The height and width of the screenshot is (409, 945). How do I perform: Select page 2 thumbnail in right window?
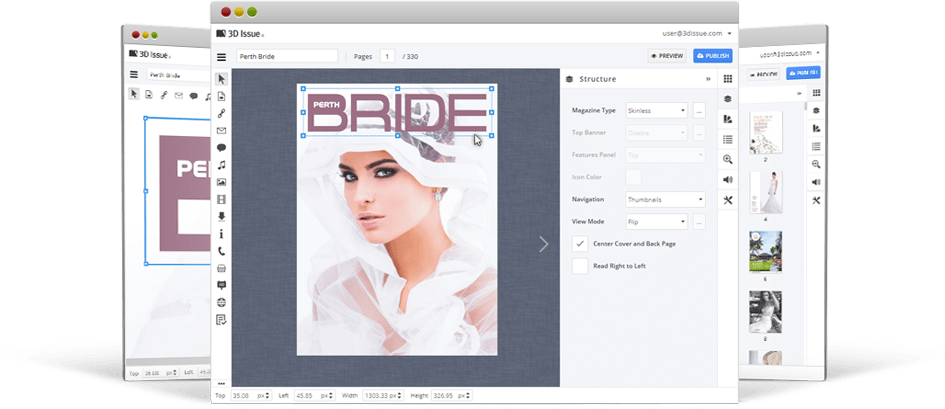(765, 133)
